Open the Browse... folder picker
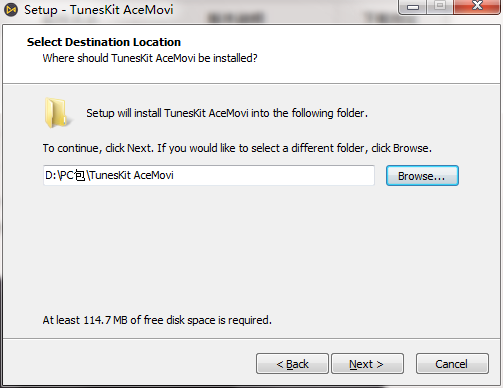Image resolution: width=503 pixels, height=388 pixels. [422, 176]
